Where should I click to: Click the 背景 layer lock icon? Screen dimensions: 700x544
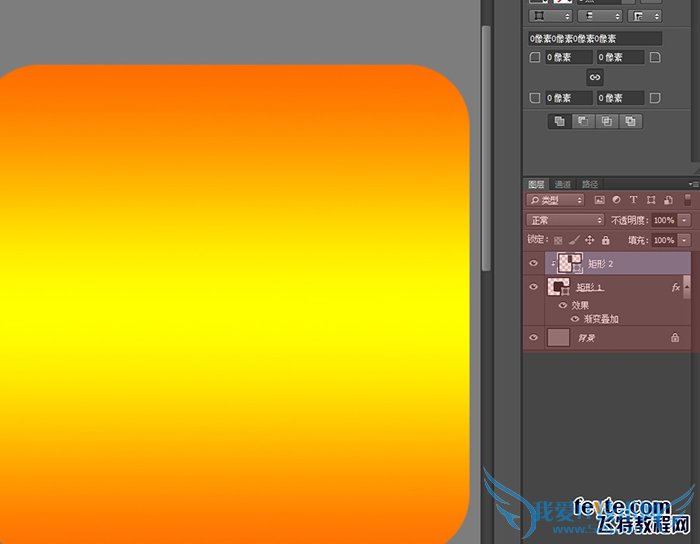[675, 337]
